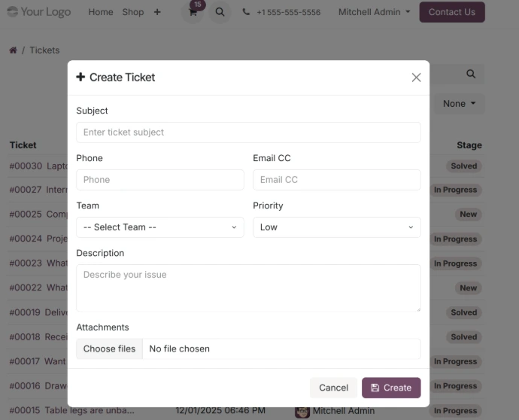This screenshot has height=420, width=519.
Task: Click Choose files to attach a file
Action: pyautogui.click(x=110, y=348)
